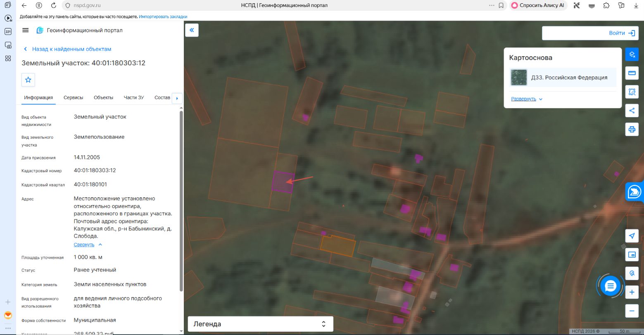This screenshot has width=644, height=335.
Task: Locate my position with arrow icon
Action: 632,236
